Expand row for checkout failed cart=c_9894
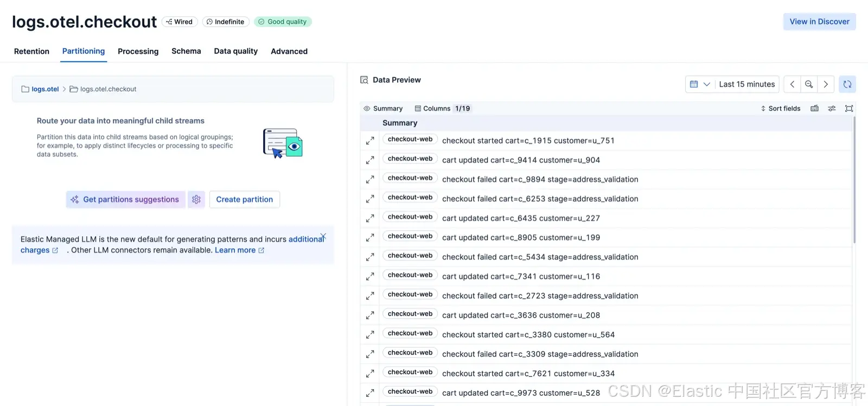 (370, 179)
